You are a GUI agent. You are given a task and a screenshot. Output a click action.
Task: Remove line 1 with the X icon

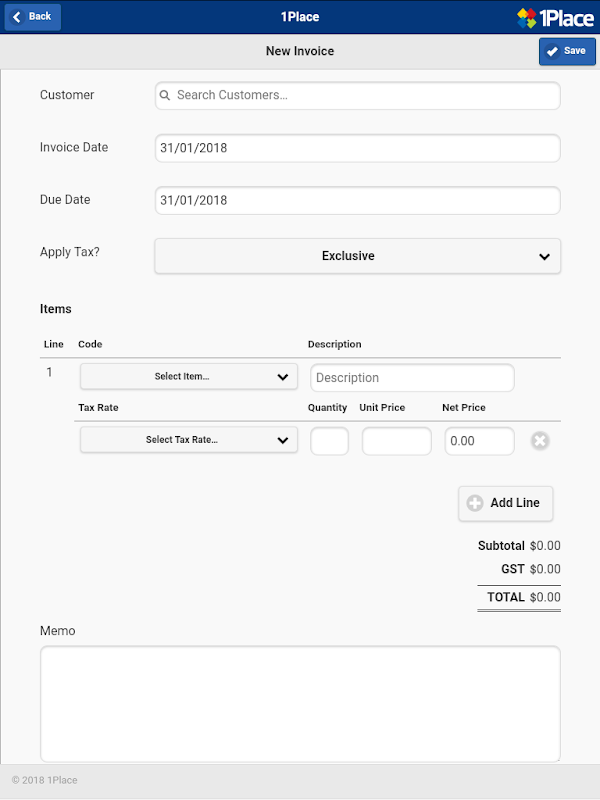click(x=540, y=441)
